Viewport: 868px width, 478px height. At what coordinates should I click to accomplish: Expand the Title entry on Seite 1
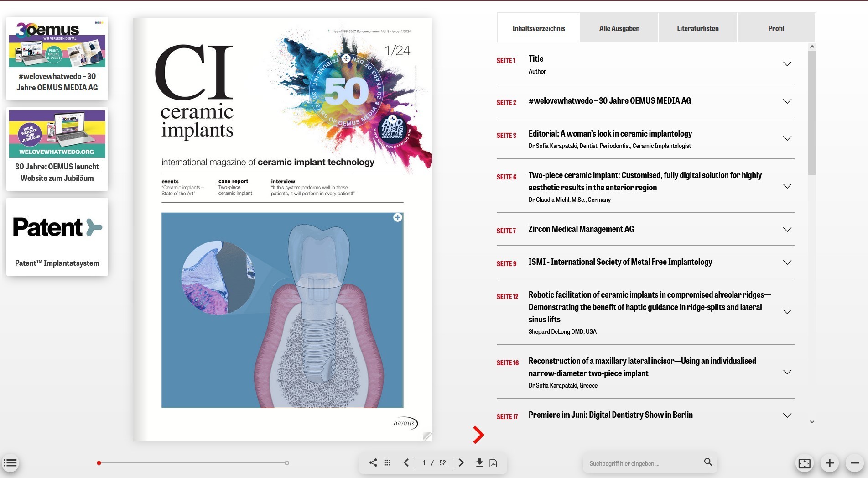pos(787,64)
